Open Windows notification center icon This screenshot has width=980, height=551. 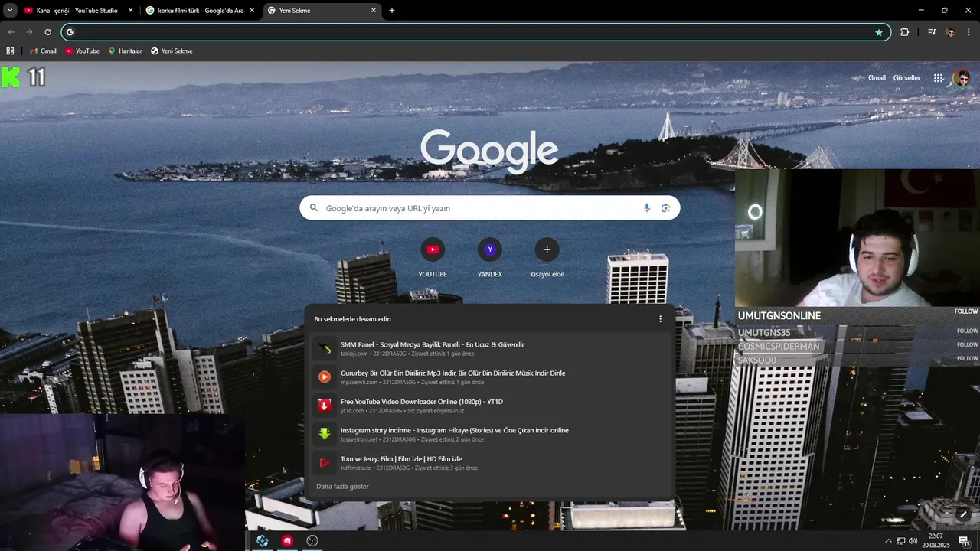[x=964, y=541]
